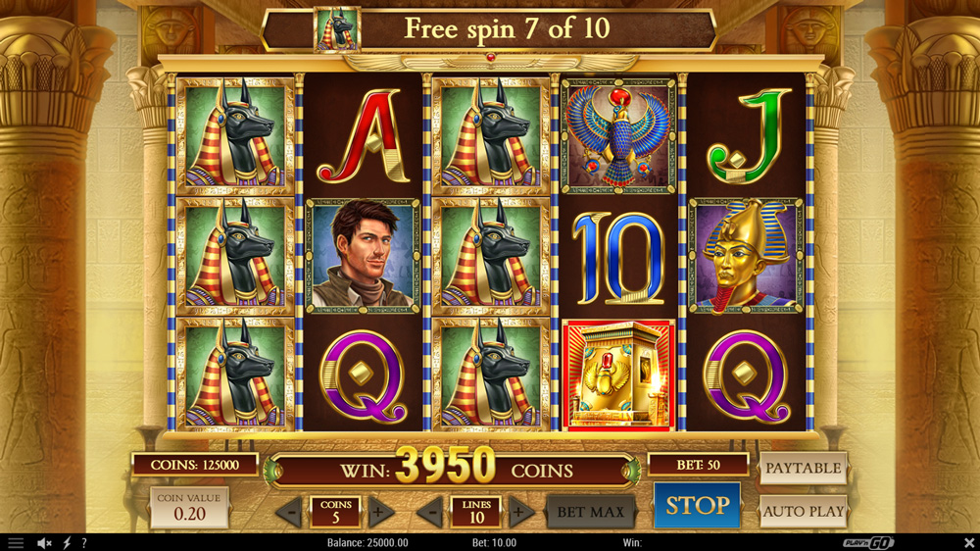Decrease coins with left arrow

click(x=291, y=512)
